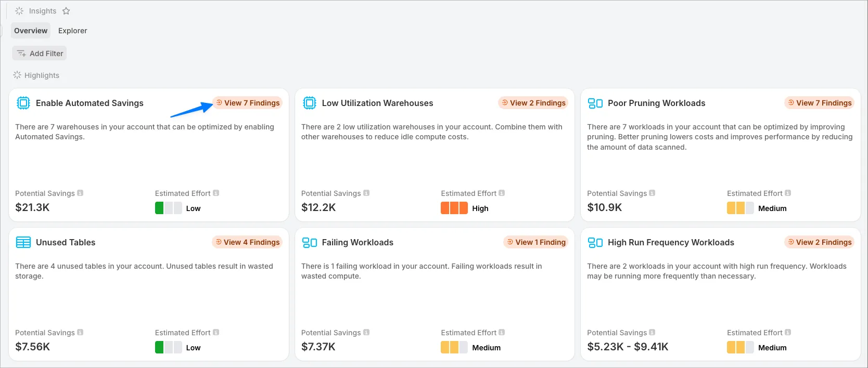Click Potential Savings info icon in Automated Savings card
This screenshot has width=868, height=368.
(x=80, y=193)
